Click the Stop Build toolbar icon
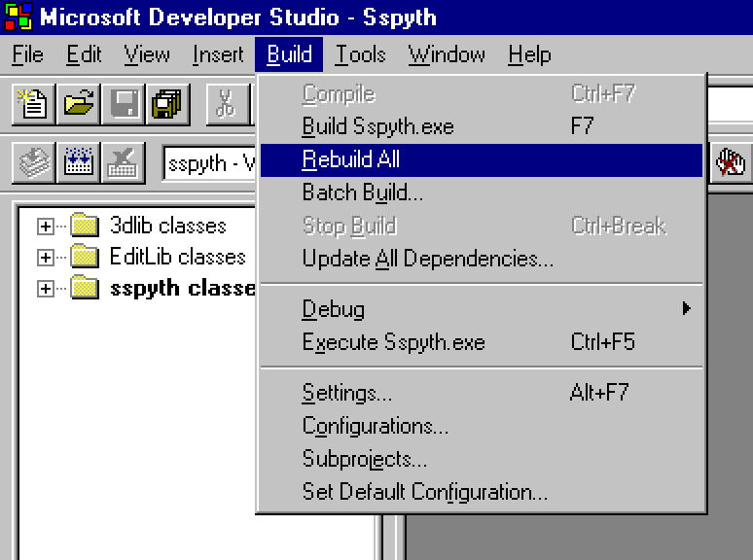Image resolution: width=753 pixels, height=560 pixels. point(124,162)
